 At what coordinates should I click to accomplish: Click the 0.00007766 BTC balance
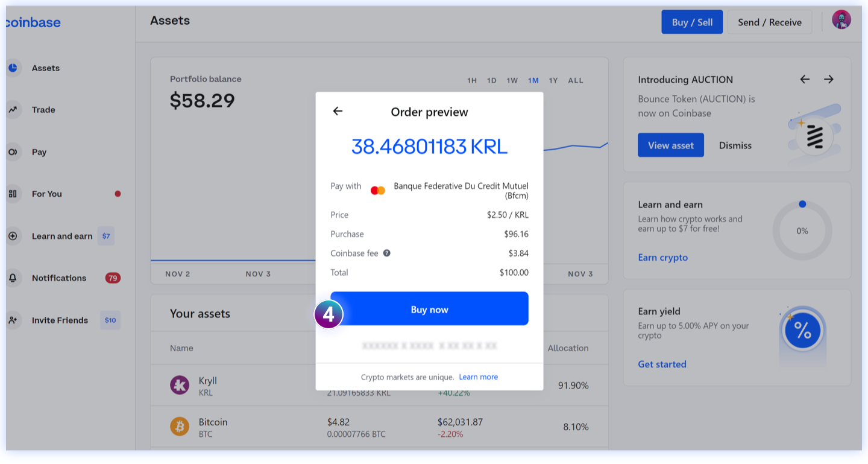tap(356, 434)
